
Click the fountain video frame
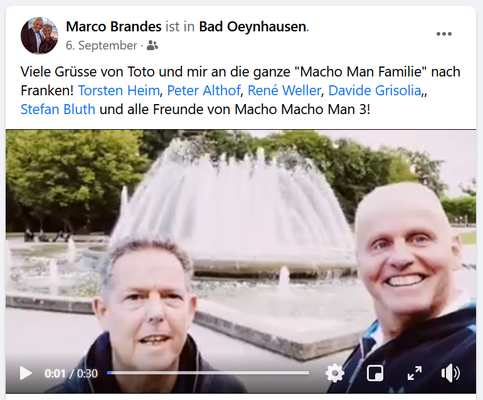[x=241, y=247]
